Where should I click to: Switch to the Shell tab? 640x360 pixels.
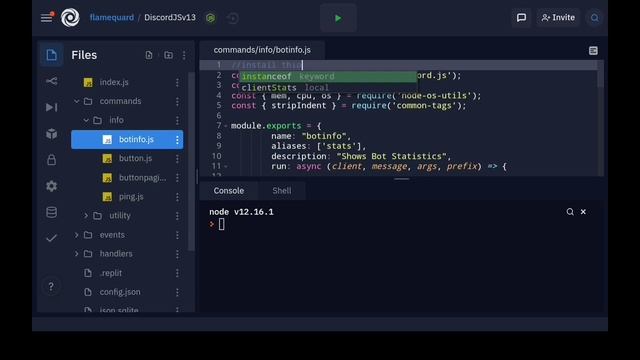pos(282,191)
